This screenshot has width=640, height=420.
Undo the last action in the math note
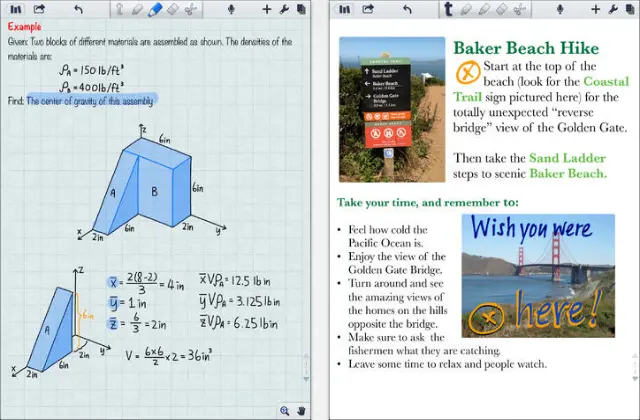(79, 9)
